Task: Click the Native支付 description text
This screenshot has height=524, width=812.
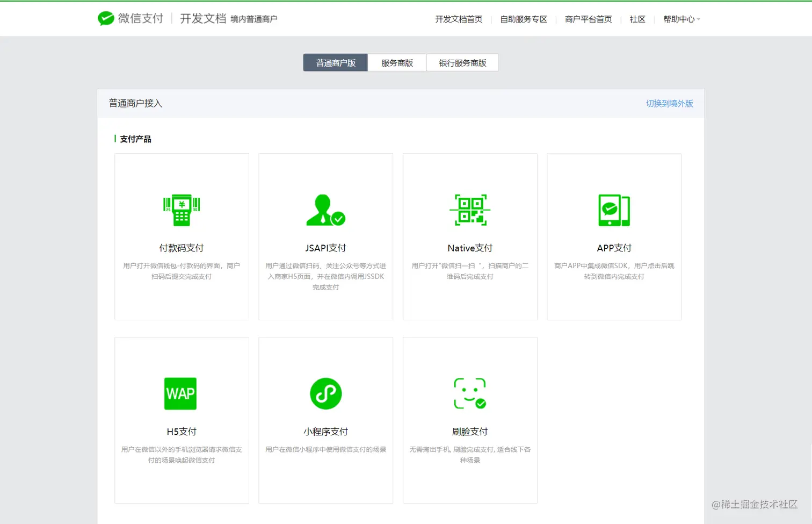Action: pyautogui.click(x=470, y=271)
